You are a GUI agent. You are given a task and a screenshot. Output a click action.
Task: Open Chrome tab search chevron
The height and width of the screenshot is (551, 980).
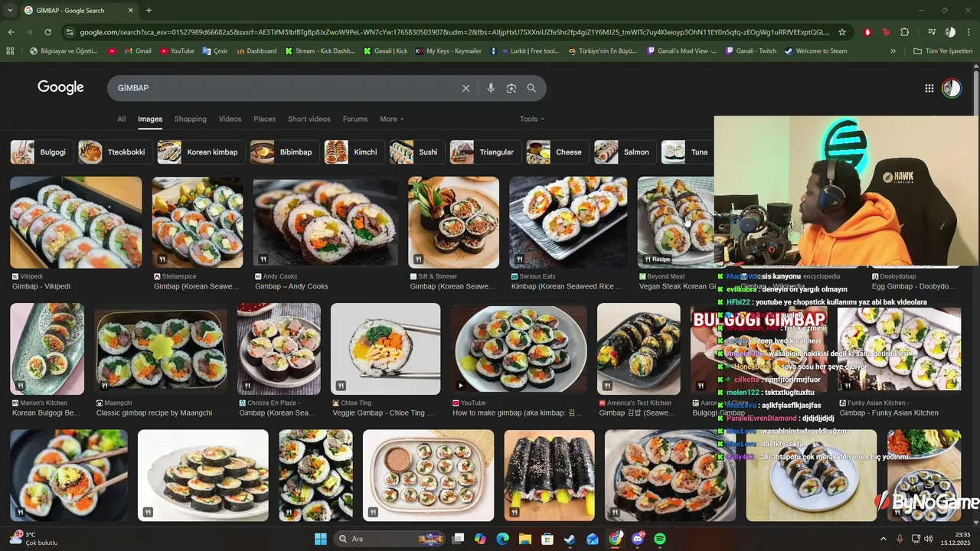11,11
